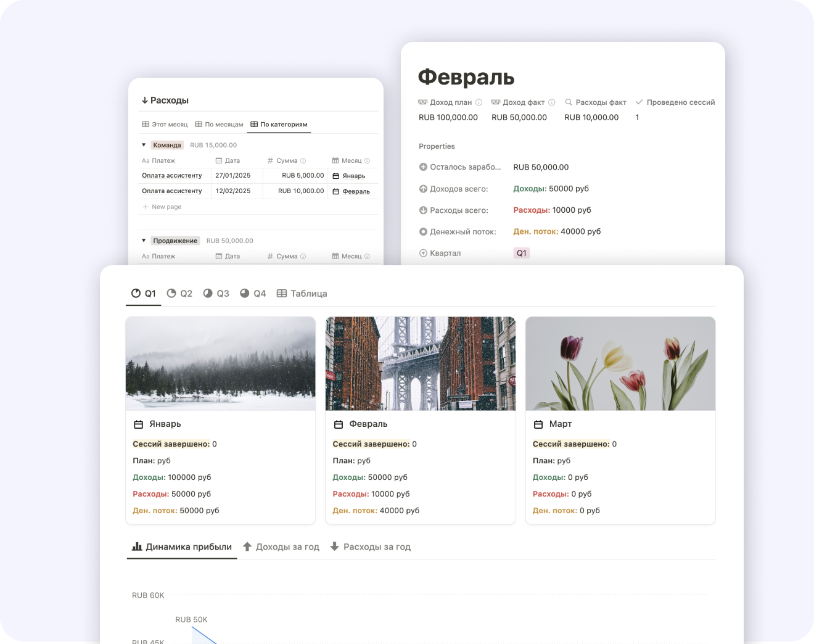Click the Февраль page title
Image resolution: width=814 pixels, height=644 pixels.
(466, 77)
